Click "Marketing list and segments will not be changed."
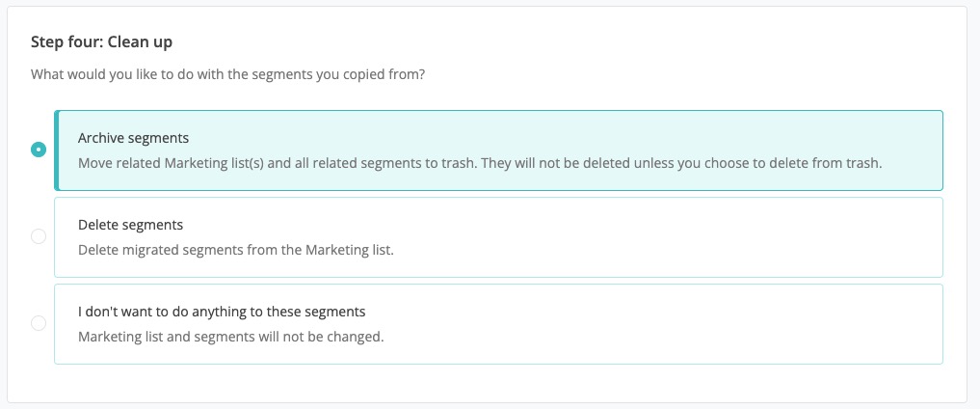The width and height of the screenshot is (980, 409). tap(230, 337)
